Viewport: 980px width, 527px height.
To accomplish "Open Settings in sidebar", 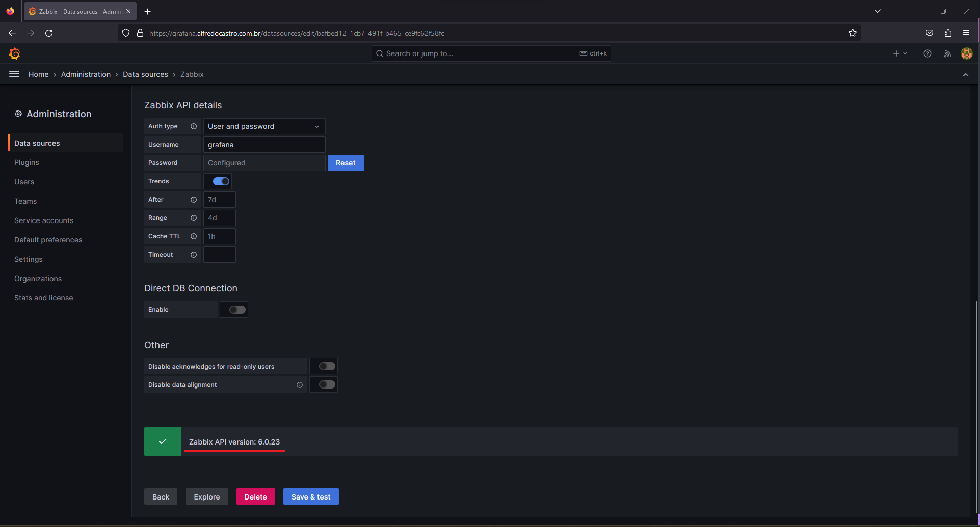I will 29,259.
